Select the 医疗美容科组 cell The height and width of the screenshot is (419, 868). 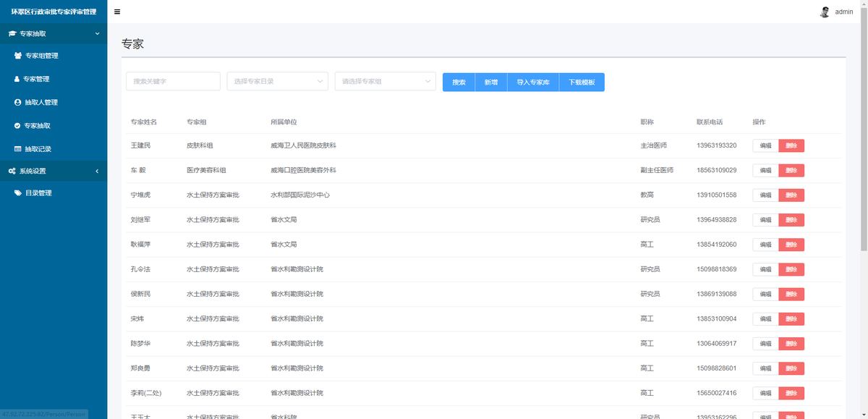[206, 170]
